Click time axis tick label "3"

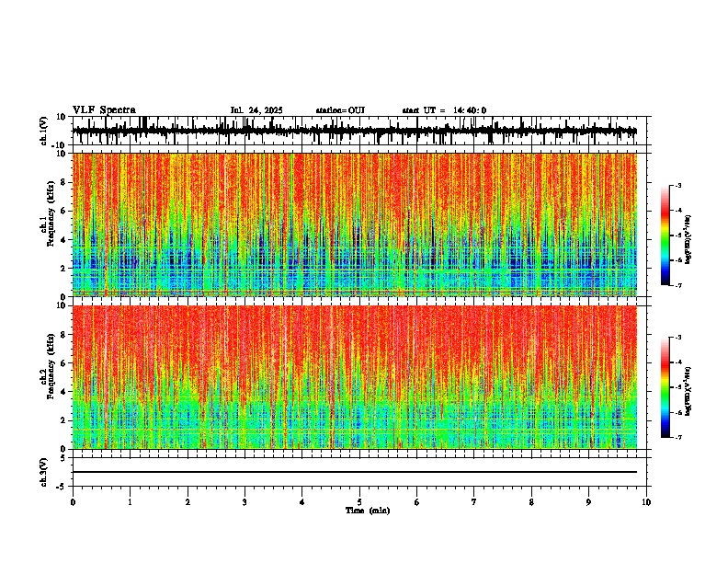coord(245,502)
